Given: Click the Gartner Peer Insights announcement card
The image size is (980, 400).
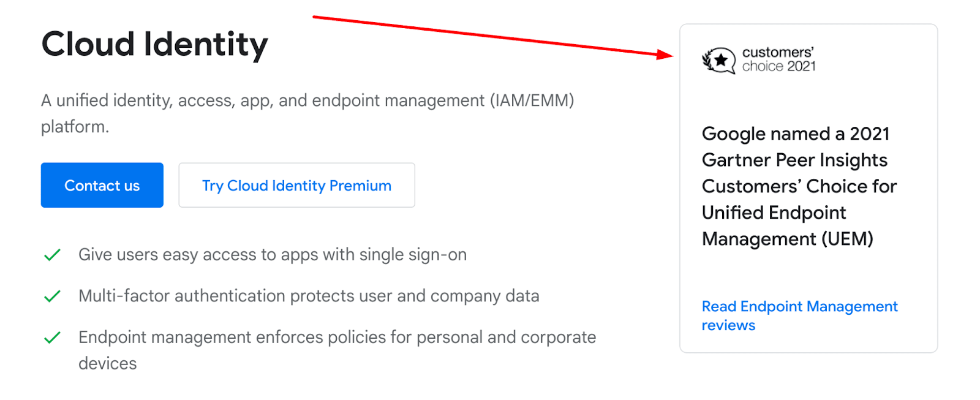Looking at the screenshot, I should coord(808,187).
